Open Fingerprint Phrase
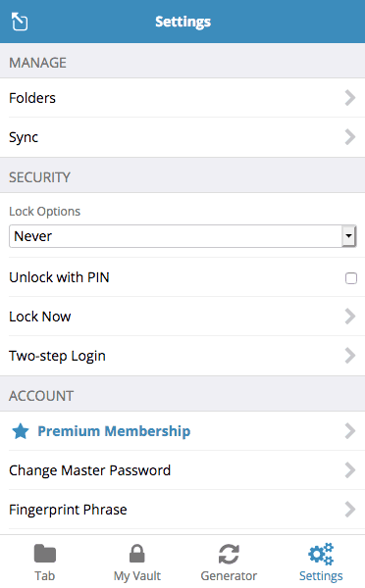Viewport: 365px width, 588px height. pyautogui.click(x=182, y=510)
